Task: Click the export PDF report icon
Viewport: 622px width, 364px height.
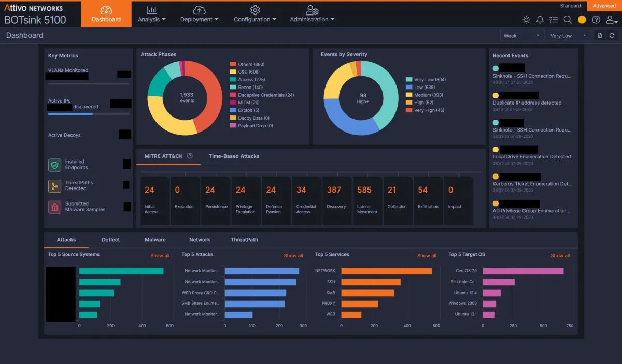Action: pos(600,36)
